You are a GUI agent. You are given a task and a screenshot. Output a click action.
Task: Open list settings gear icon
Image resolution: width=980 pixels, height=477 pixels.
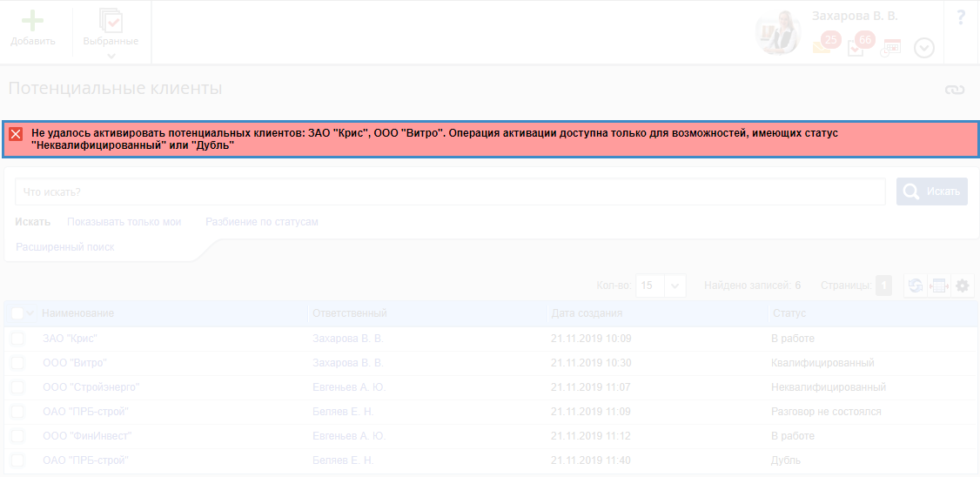coord(963,286)
